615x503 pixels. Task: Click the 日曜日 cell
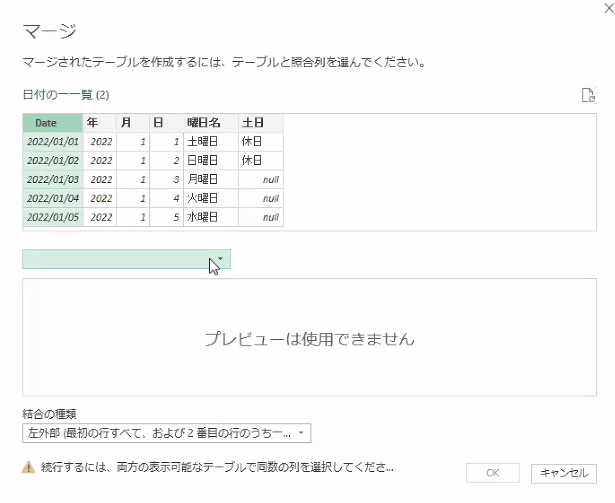coord(211,160)
